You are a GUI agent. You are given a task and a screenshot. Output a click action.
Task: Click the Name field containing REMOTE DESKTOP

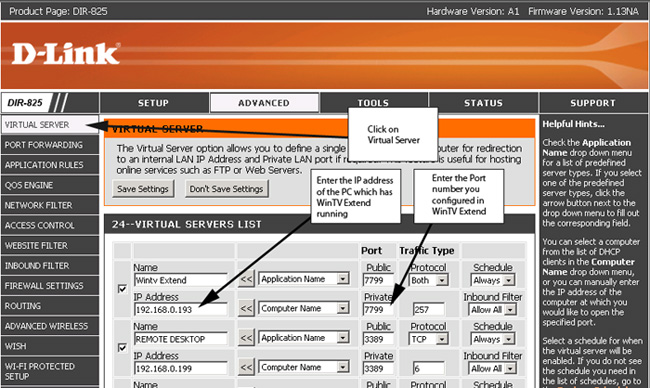tap(180, 339)
